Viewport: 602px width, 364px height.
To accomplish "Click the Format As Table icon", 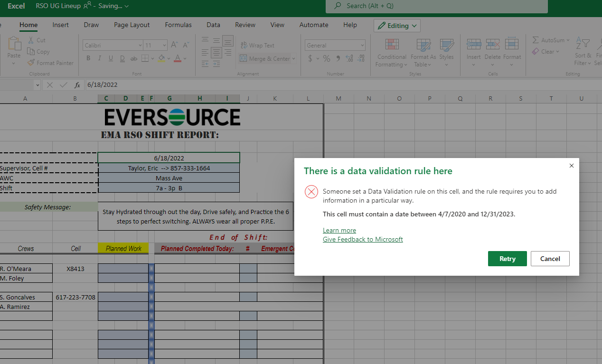I will 423,51.
